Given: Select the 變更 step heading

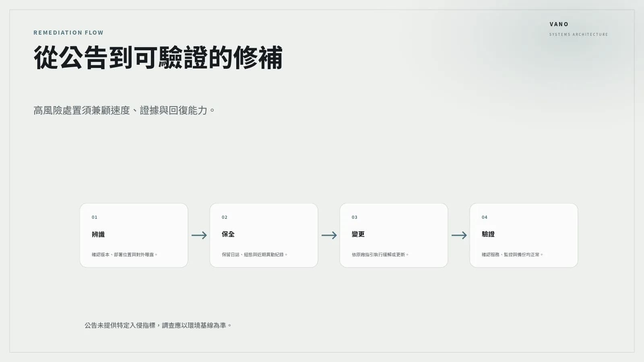Looking at the screenshot, I should coord(358,234).
